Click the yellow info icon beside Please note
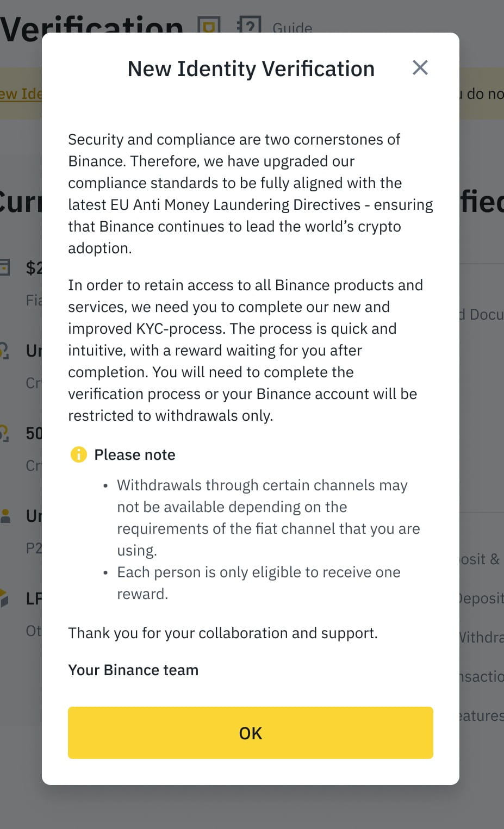The image size is (504, 829). (x=79, y=454)
